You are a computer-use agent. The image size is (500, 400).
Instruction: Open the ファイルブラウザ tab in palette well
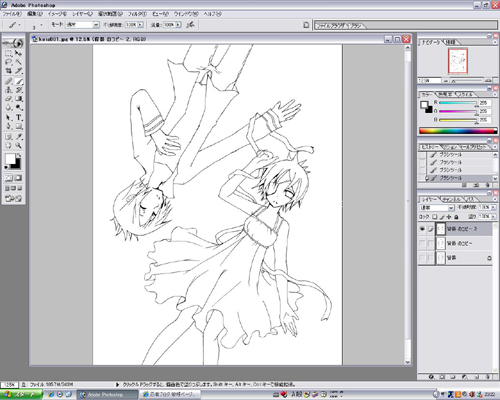click(331, 25)
